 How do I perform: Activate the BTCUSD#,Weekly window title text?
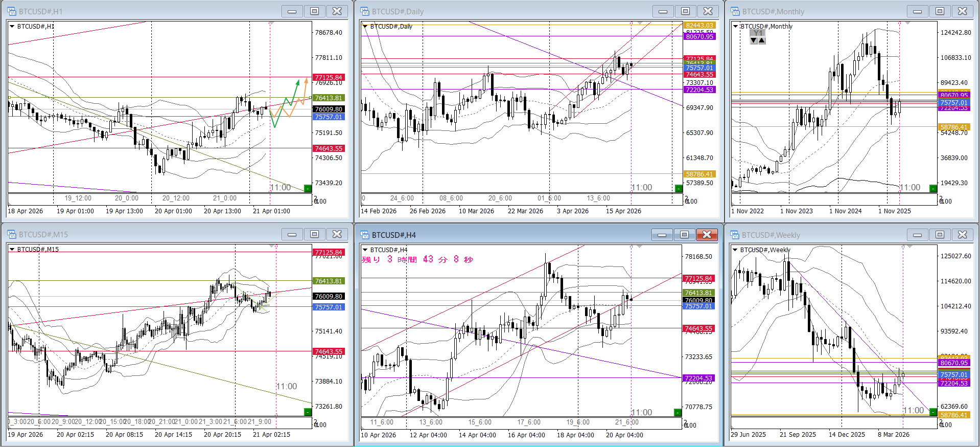click(x=771, y=235)
